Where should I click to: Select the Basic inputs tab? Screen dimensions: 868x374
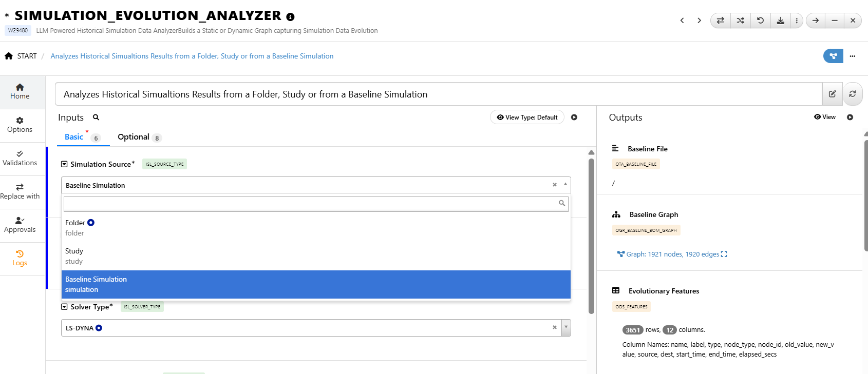pyautogui.click(x=74, y=137)
